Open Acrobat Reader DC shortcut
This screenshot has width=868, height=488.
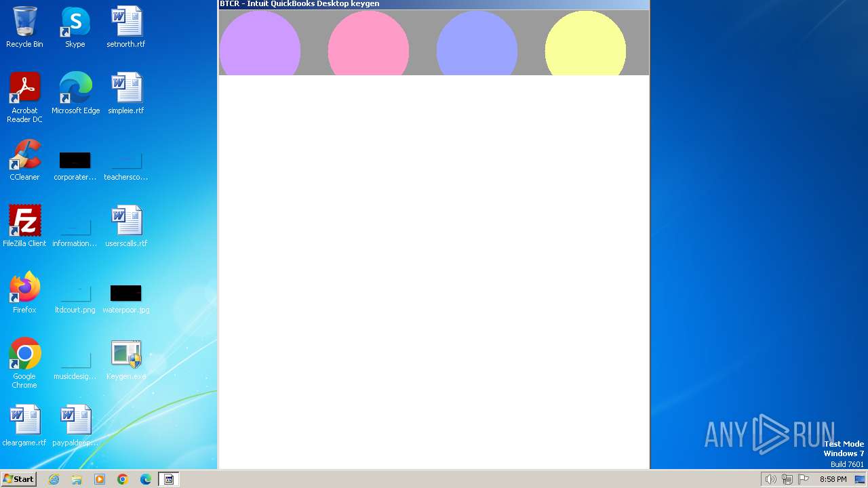click(x=24, y=98)
